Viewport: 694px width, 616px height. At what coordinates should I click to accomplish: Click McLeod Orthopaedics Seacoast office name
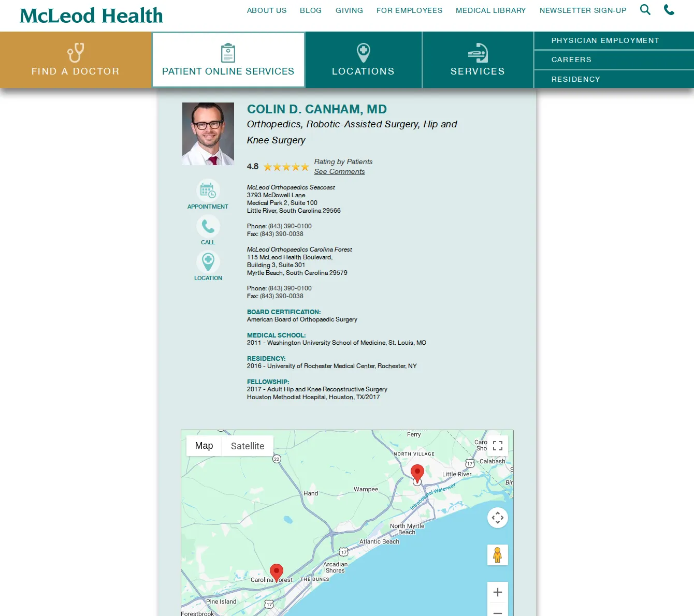click(291, 187)
